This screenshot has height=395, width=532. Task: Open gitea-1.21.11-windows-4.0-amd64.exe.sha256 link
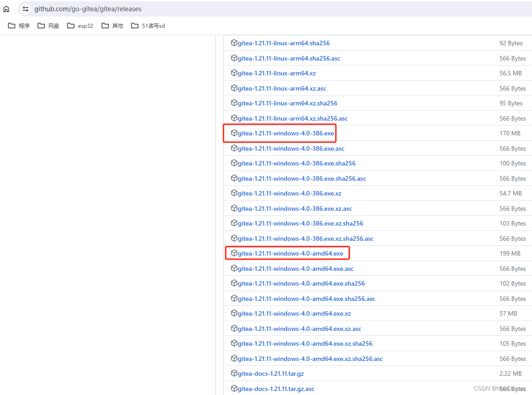click(x=301, y=284)
